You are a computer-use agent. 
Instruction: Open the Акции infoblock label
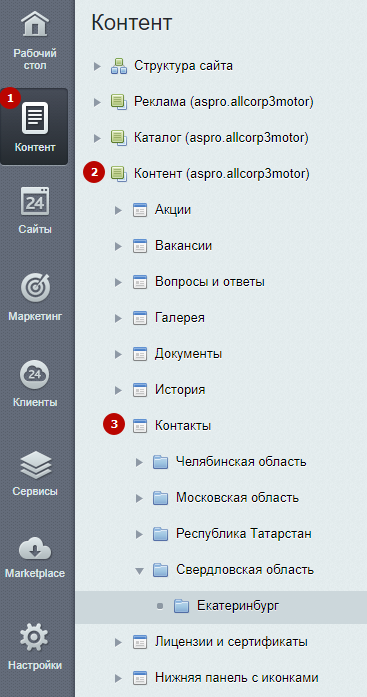[x=173, y=210]
